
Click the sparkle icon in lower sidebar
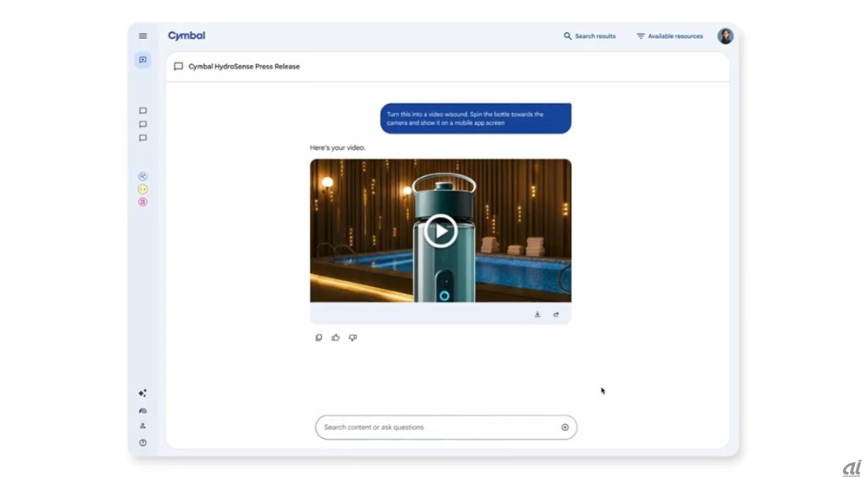click(143, 394)
